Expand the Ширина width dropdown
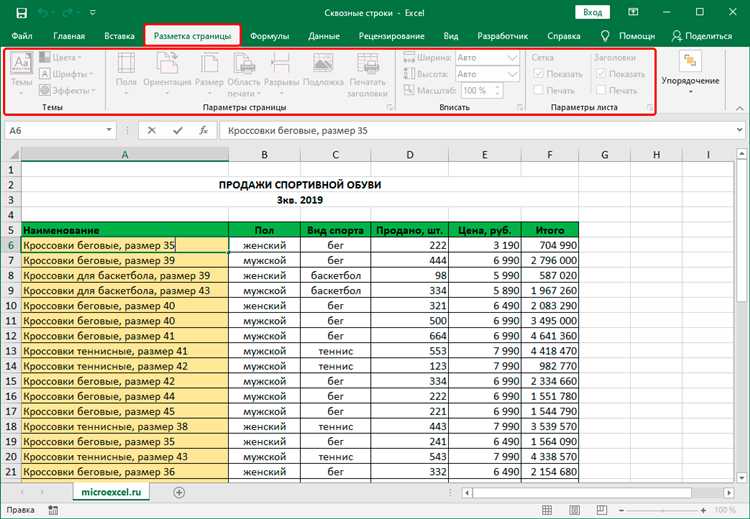Viewport: 750px width, 519px height. click(x=512, y=58)
